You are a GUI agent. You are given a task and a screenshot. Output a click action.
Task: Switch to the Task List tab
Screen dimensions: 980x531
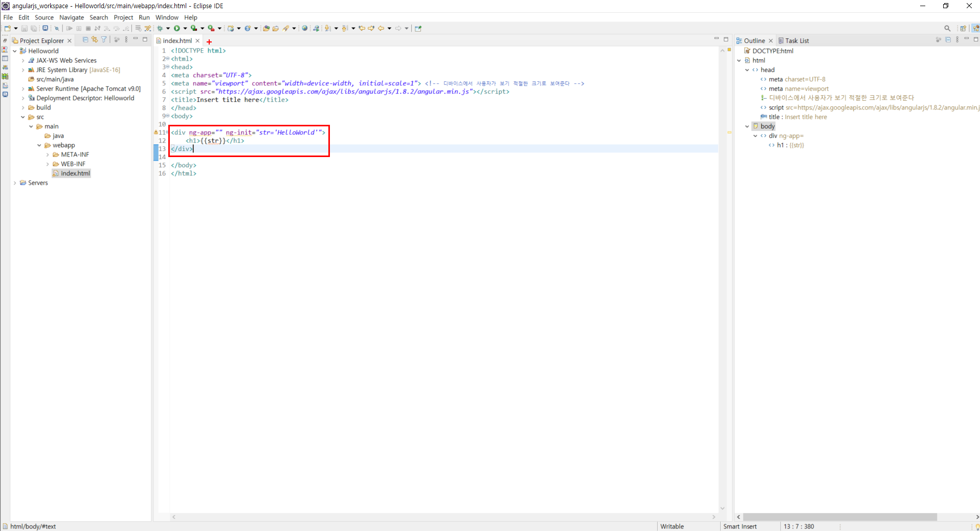tap(793, 41)
